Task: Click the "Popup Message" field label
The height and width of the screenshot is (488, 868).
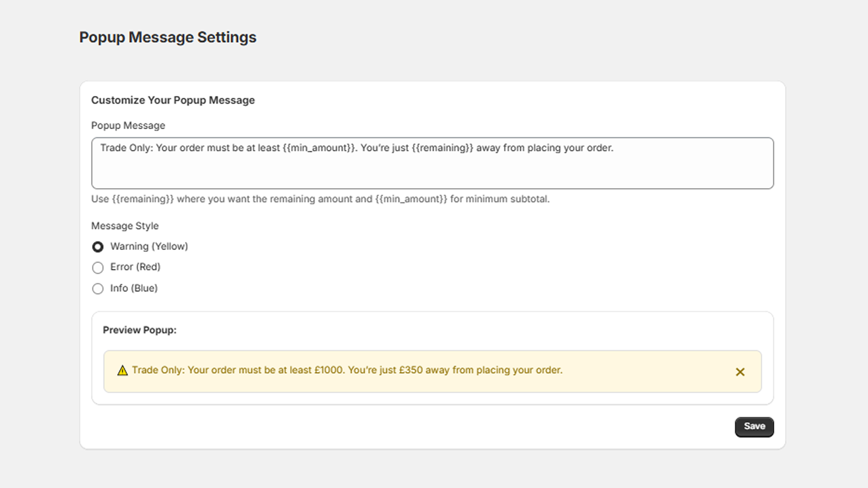Action: (x=128, y=125)
